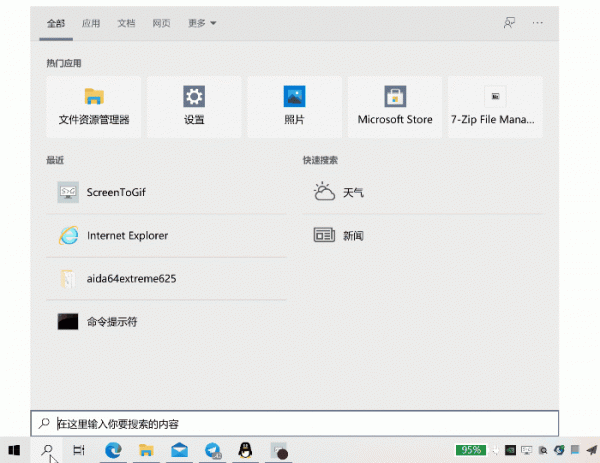Focus the search text box

(295, 424)
